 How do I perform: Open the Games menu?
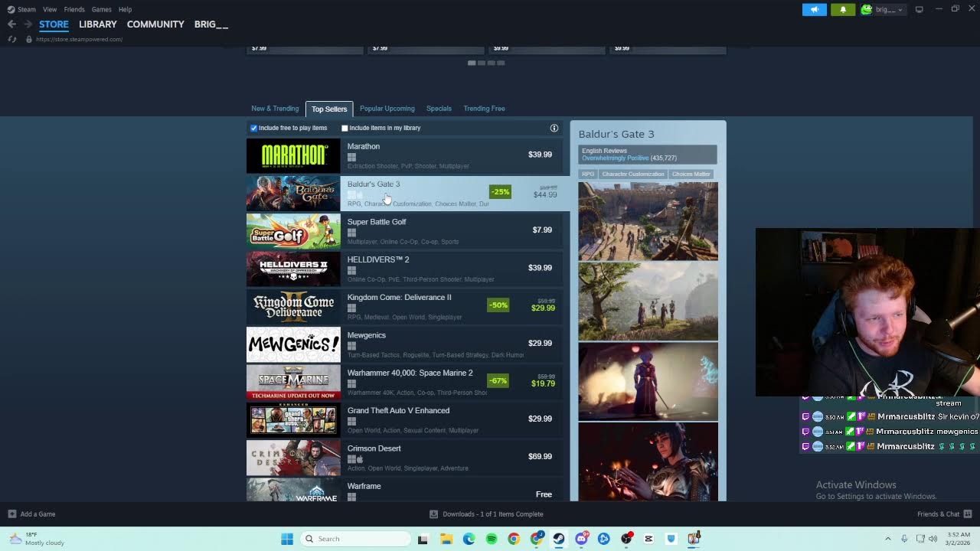pyautogui.click(x=101, y=9)
